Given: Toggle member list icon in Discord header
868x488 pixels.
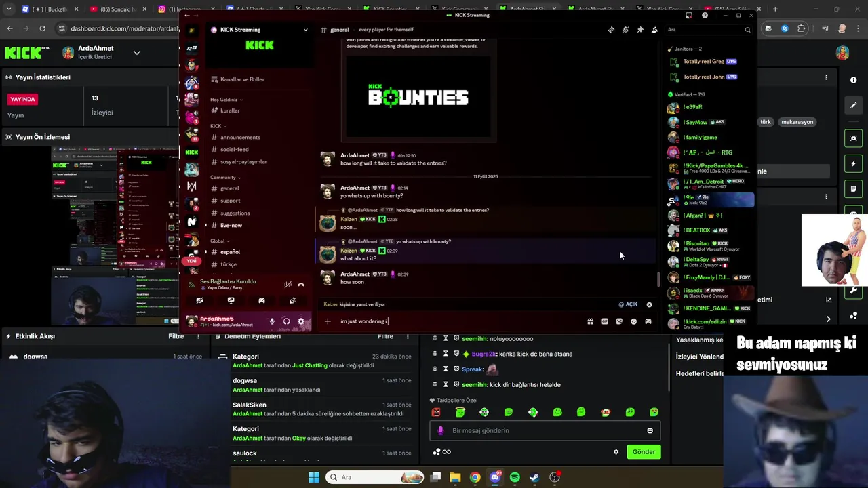Looking at the screenshot, I should [x=654, y=30].
